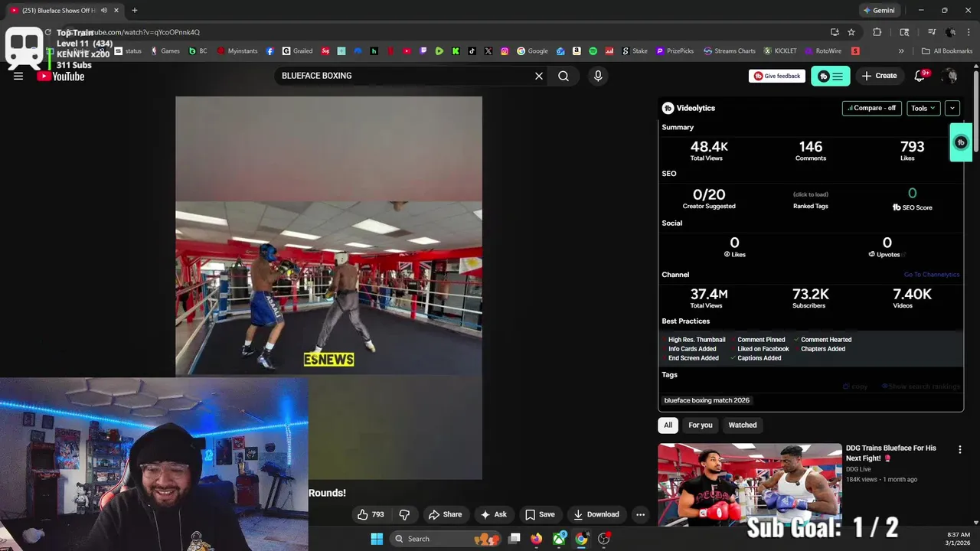Open the Give feedback button
Viewport: 980px width, 551px height.
point(777,76)
